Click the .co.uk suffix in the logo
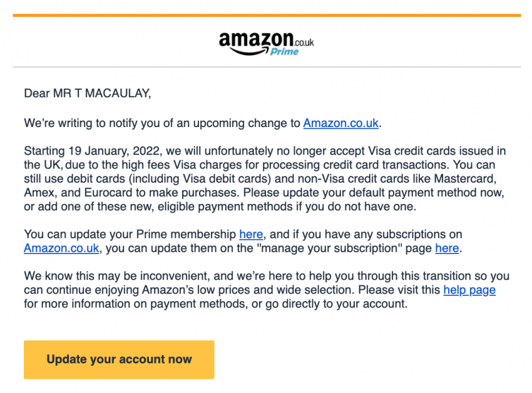Screen dimensions: 532x393 point(304,42)
